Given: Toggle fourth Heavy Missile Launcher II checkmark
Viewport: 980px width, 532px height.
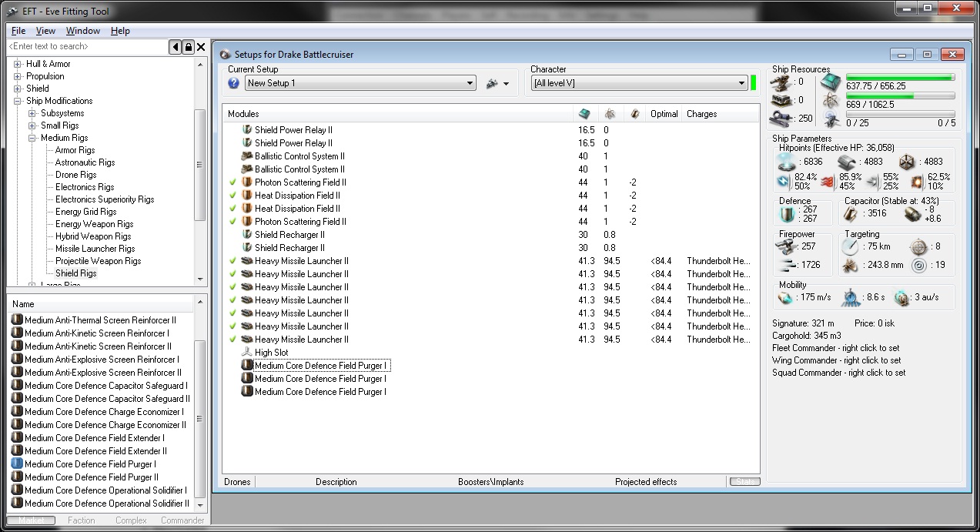Looking at the screenshot, I should tap(233, 300).
